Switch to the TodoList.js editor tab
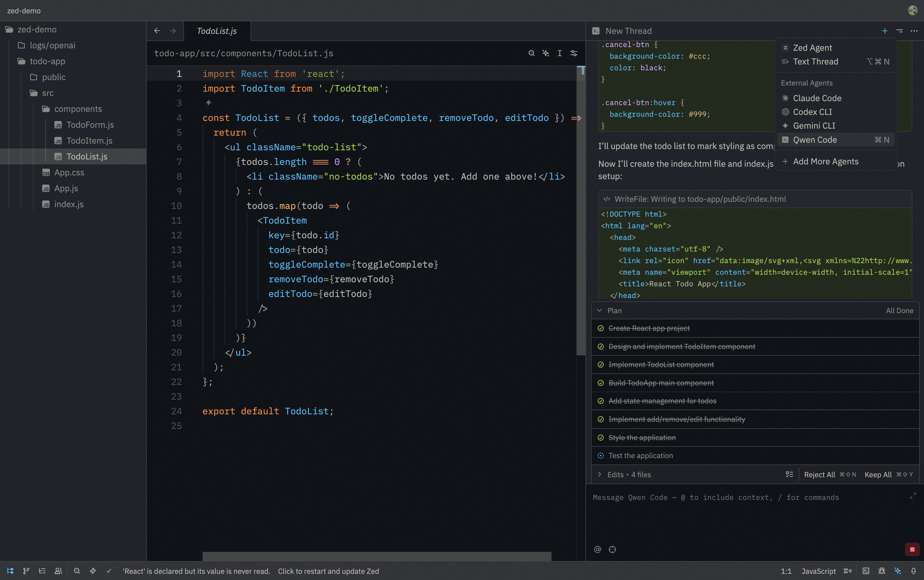This screenshot has width=924, height=580. (x=217, y=31)
